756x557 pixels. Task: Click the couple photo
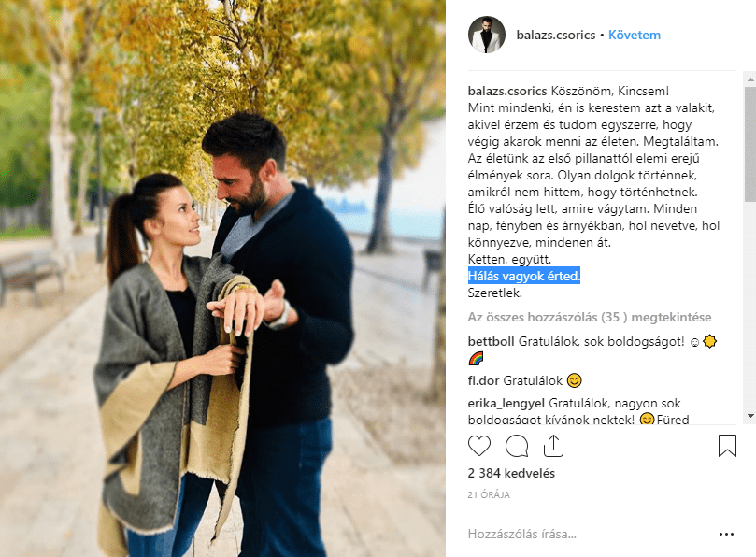222,278
